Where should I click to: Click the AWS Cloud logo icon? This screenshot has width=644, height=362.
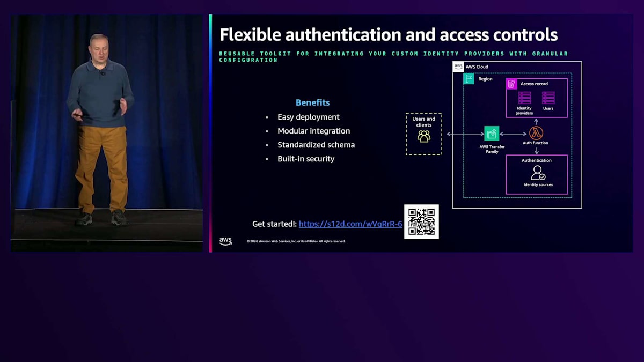coord(458,67)
